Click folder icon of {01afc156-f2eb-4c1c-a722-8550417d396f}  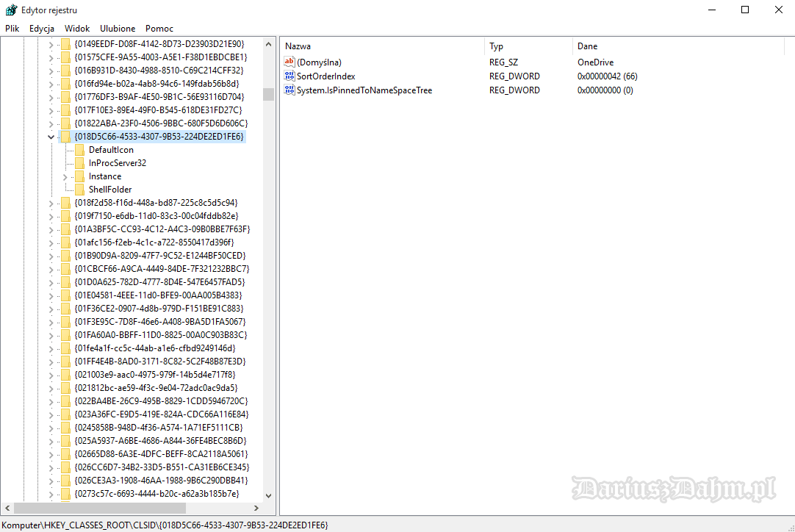click(x=65, y=242)
